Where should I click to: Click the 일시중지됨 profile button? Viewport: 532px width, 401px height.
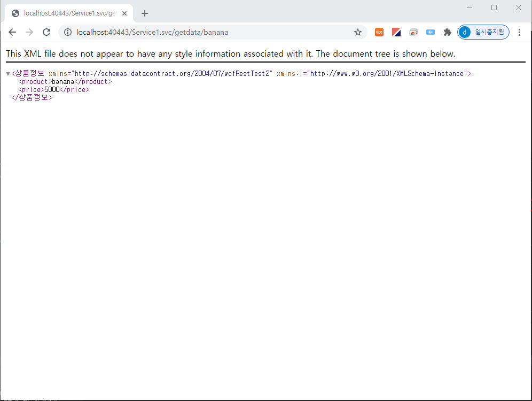[x=483, y=32]
